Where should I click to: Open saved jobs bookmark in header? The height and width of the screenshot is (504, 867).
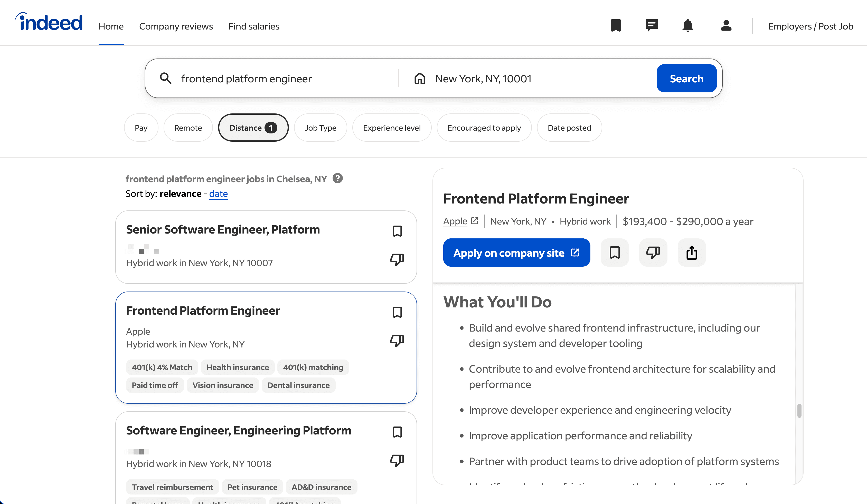616,25
